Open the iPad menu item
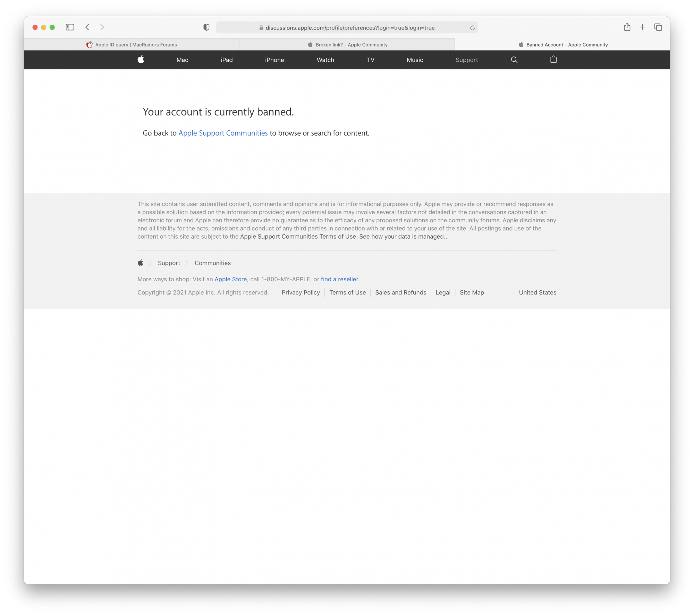694x616 pixels. pos(227,60)
